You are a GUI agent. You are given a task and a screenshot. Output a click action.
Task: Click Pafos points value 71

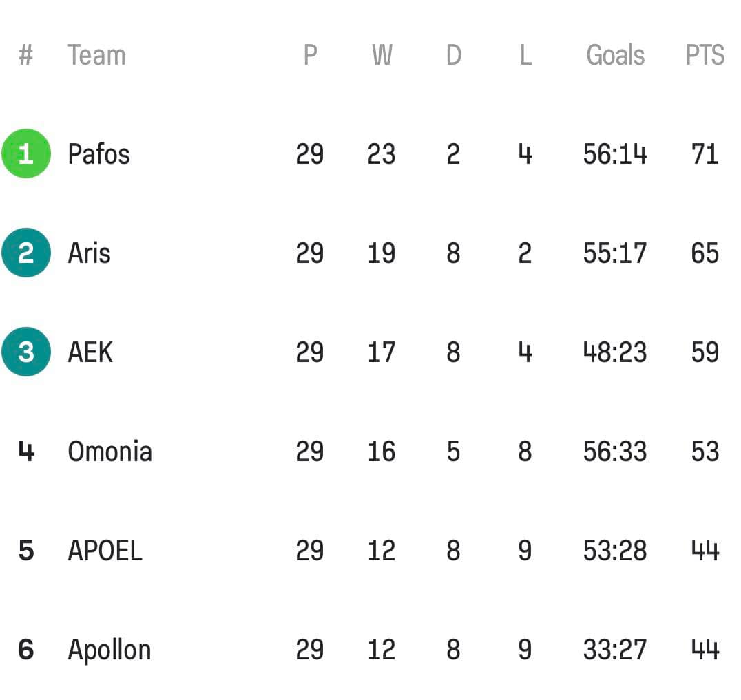pyautogui.click(x=705, y=154)
